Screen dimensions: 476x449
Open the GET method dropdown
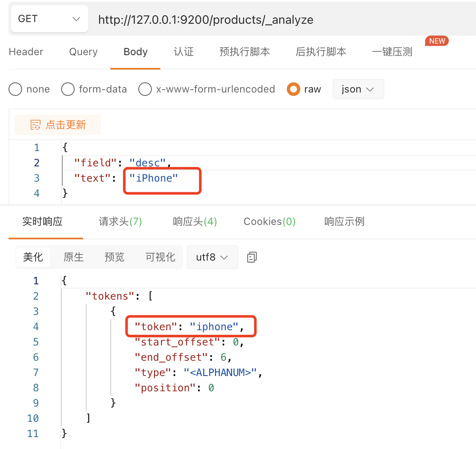(x=50, y=19)
